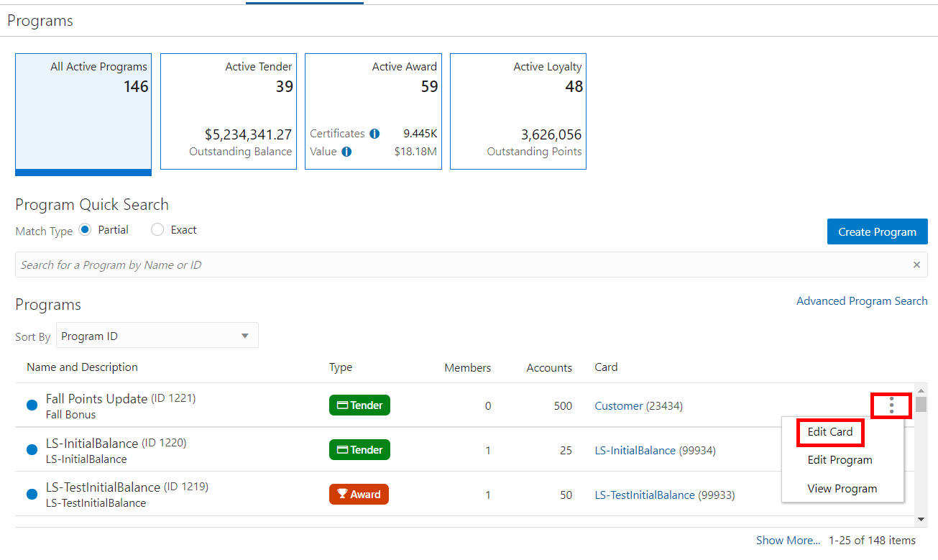938x560 pixels.
Task: Click the Fall Bonus description text
Action: point(70,415)
